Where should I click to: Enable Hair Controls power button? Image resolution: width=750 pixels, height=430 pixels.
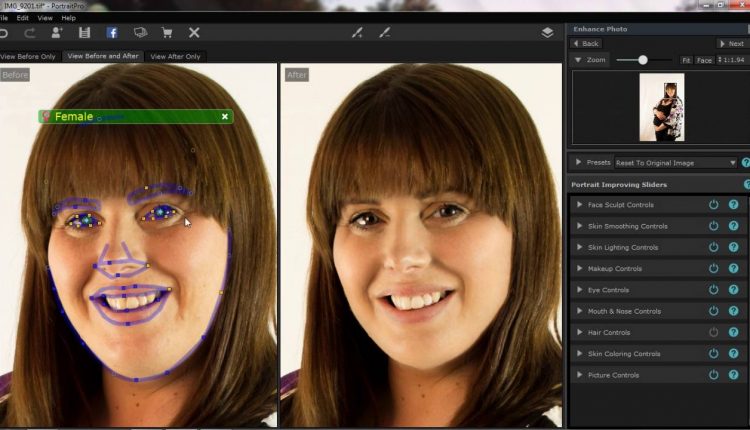(x=713, y=332)
